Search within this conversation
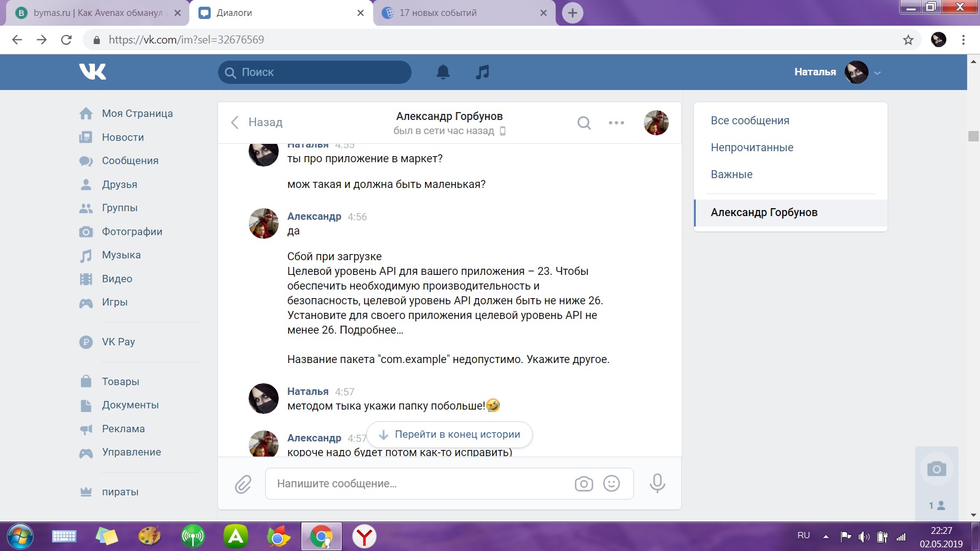Viewport: 980px width, 551px height. (584, 123)
